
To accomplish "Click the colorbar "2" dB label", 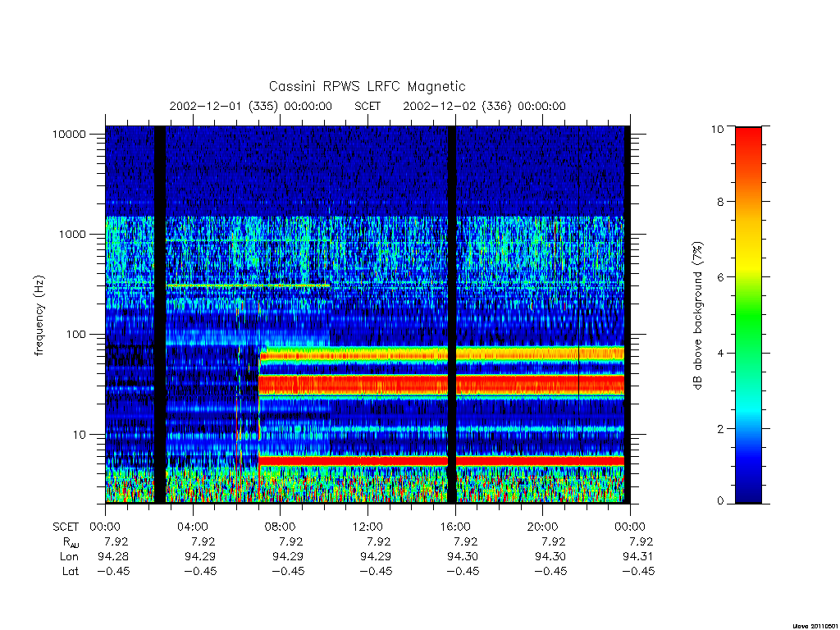I will pos(720,428).
